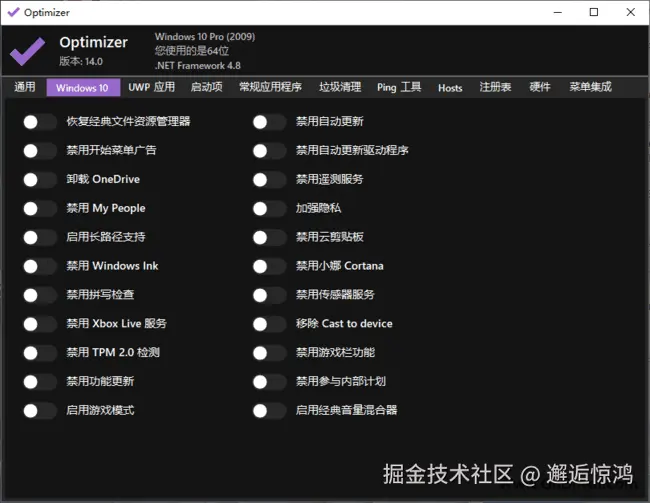The width and height of the screenshot is (650, 503).
Task: Switch to the 菜单集成 tab
Action: tap(590, 87)
